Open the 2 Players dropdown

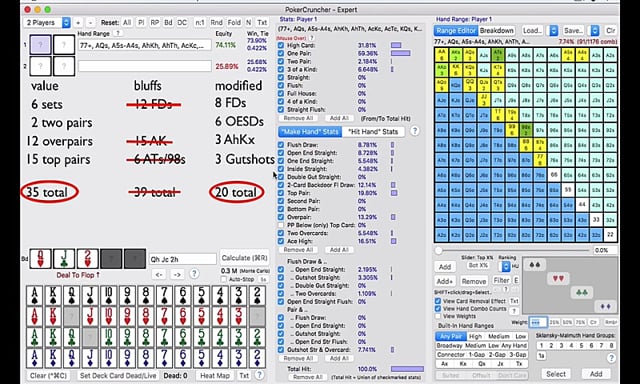[x=47, y=22]
